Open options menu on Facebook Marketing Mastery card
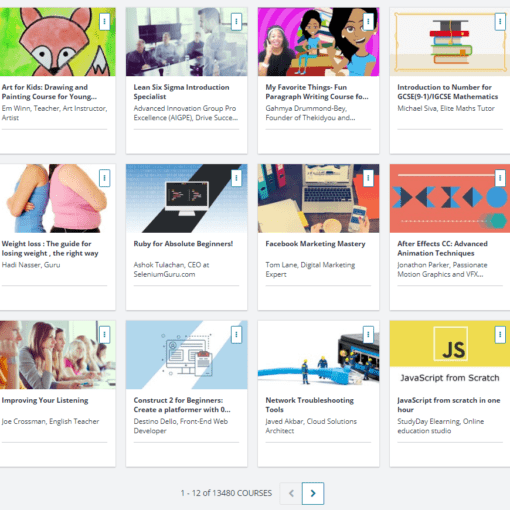Screen dimensions: 510x510 [x=368, y=178]
